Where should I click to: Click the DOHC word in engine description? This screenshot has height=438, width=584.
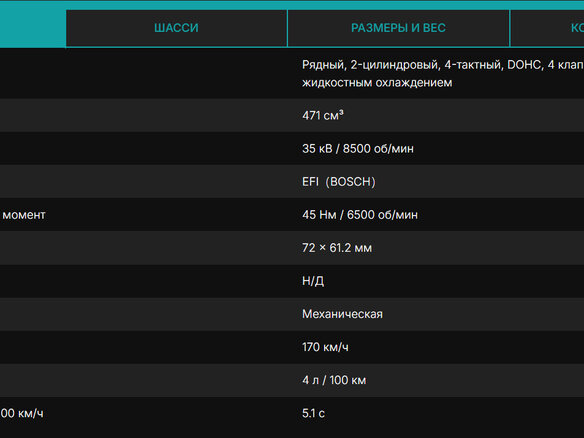pyautogui.click(x=524, y=65)
